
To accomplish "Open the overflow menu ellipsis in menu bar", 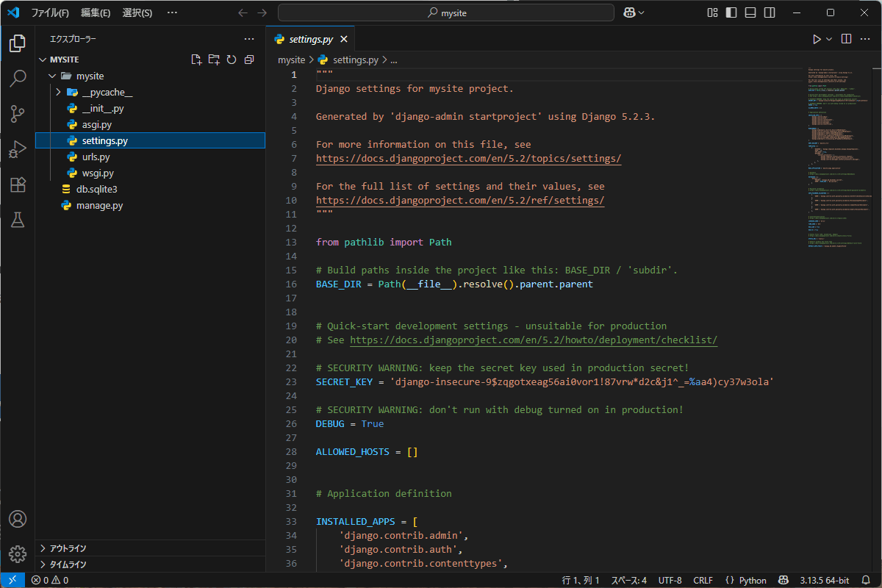I will point(172,12).
